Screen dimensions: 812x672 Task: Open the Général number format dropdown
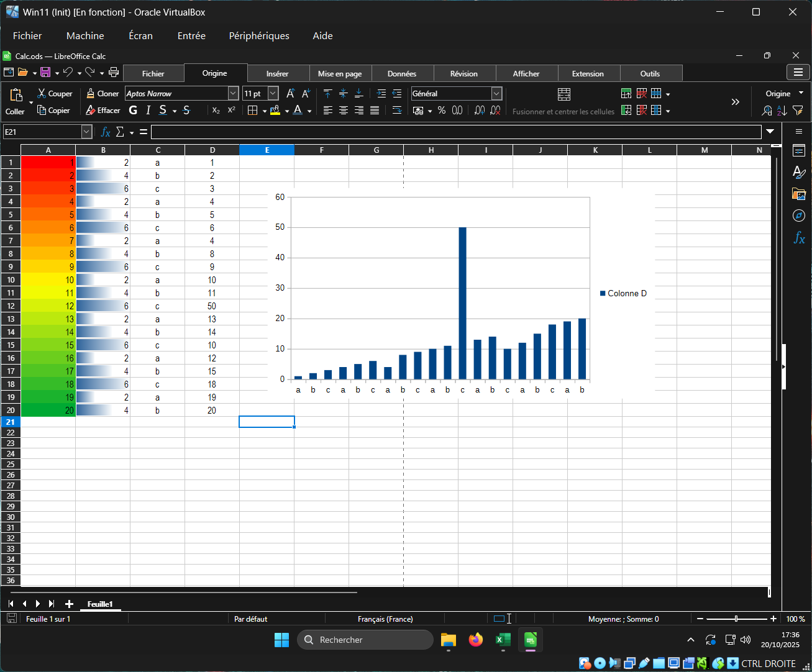click(x=496, y=93)
